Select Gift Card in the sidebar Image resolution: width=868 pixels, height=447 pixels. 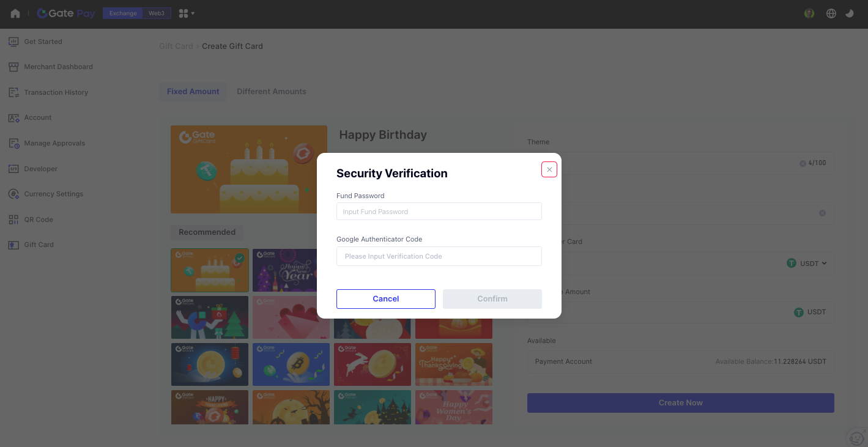coord(39,245)
